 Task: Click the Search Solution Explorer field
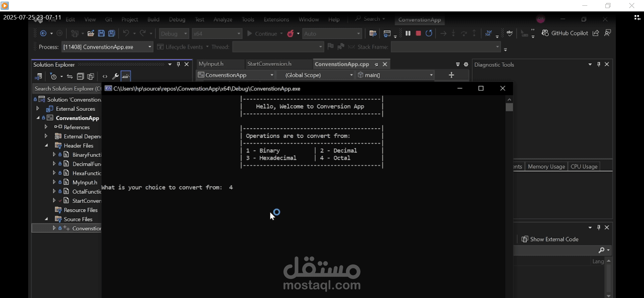tap(67, 89)
